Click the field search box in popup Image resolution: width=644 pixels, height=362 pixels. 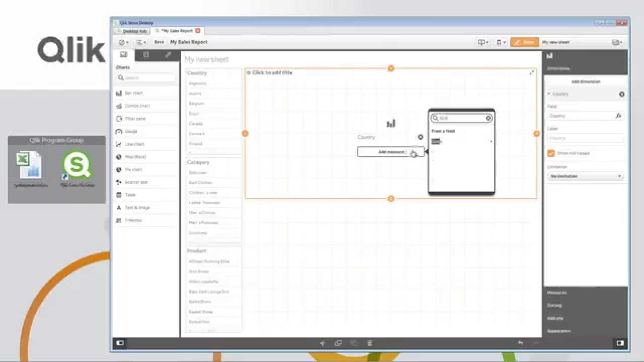[461, 118]
